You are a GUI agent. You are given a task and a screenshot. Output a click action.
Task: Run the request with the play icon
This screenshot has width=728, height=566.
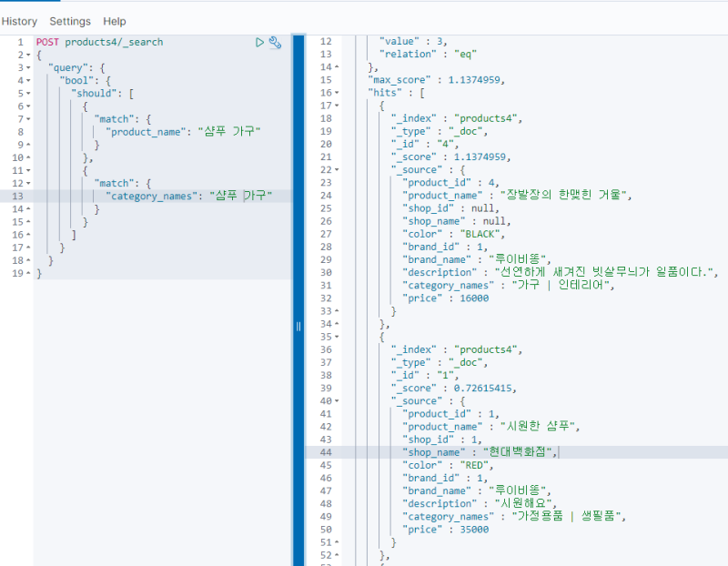pos(259,42)
